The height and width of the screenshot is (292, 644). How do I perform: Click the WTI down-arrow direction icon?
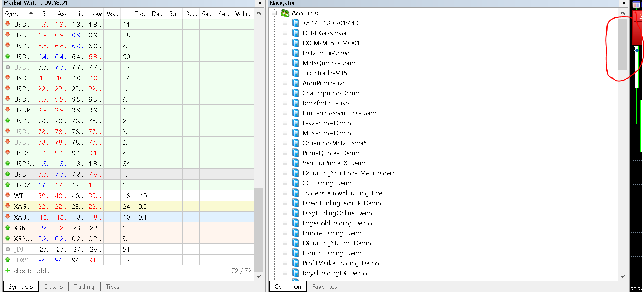tap(8, 195)
